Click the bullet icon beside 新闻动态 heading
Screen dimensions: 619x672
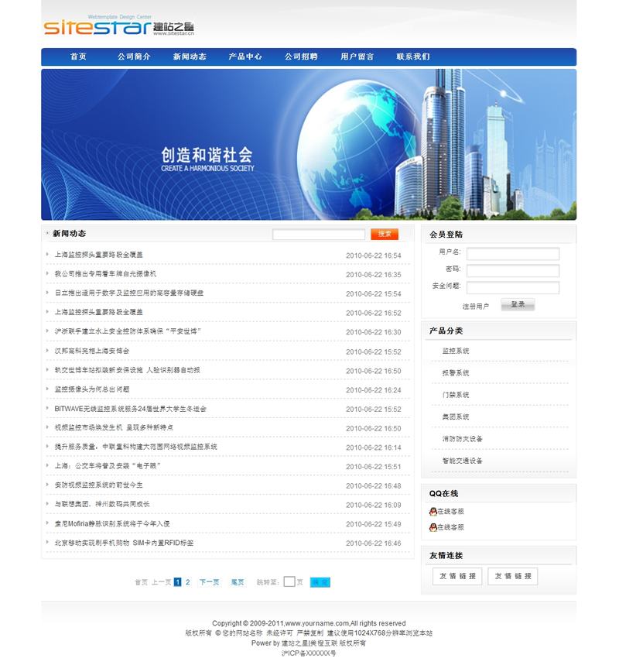pyautogui.click(x=47, y=234)
